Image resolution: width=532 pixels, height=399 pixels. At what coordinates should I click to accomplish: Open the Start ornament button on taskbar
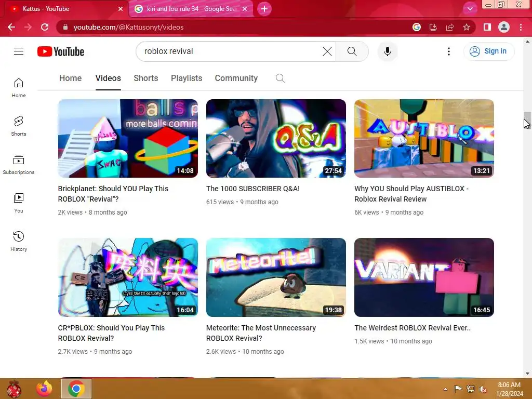[x=14, y=389]
